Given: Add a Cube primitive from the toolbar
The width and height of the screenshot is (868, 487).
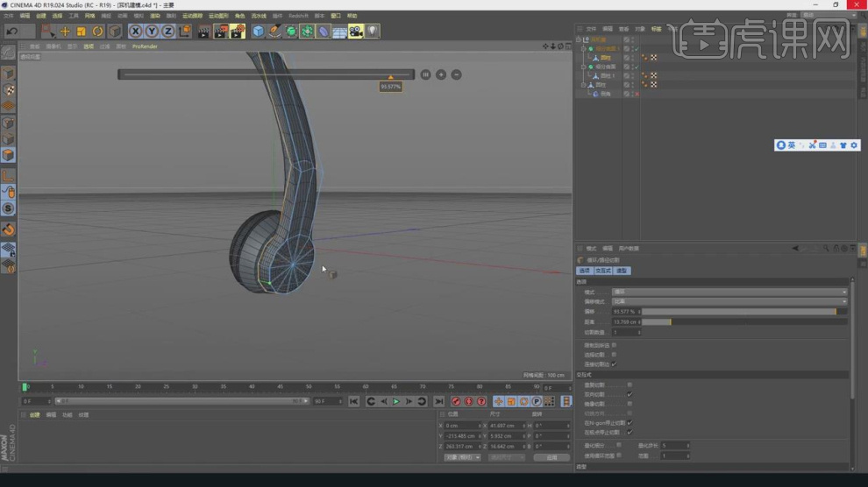Looking at the screenshot, I should (x=258, y=32).
